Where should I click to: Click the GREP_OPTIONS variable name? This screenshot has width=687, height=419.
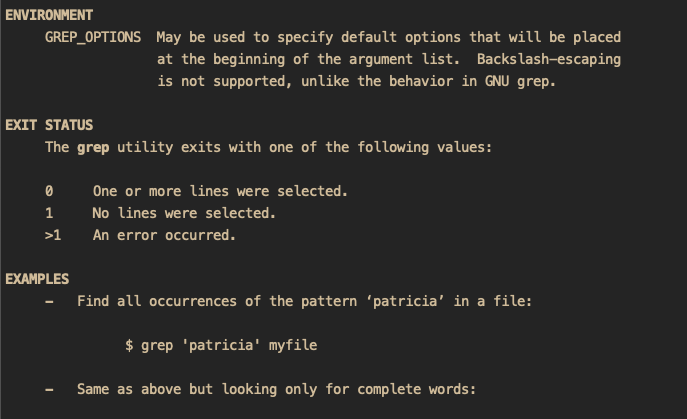tap(93, 38)
